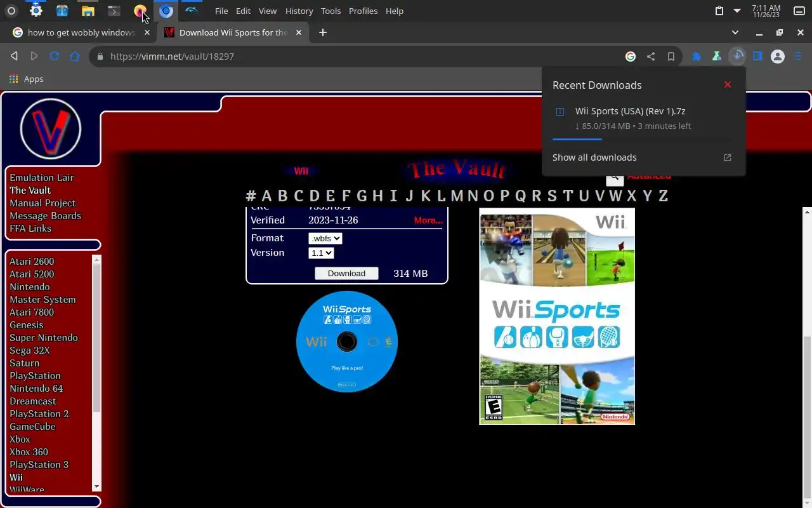Reload the vimm.net page
The height and width of the screenshot is (508, 812).
pos(55,56)
